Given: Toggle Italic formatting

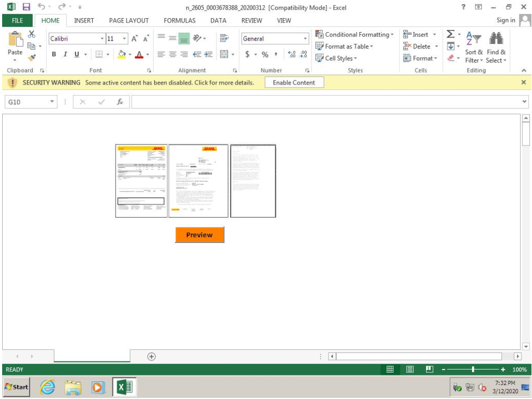Looking at the screenshot, I should coord(66,54).
